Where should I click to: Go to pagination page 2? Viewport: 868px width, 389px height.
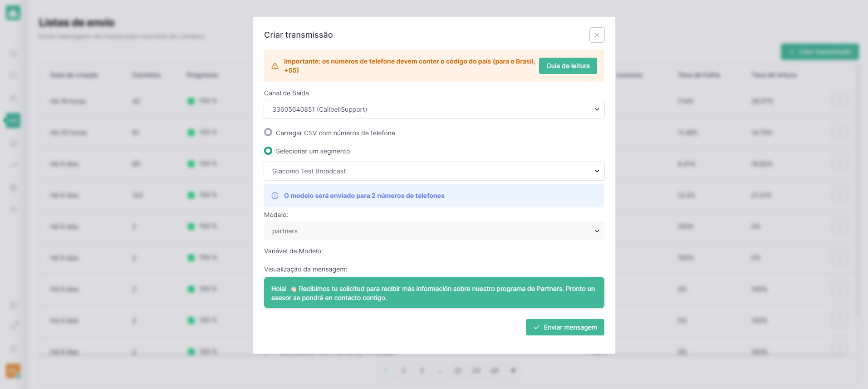403,370
